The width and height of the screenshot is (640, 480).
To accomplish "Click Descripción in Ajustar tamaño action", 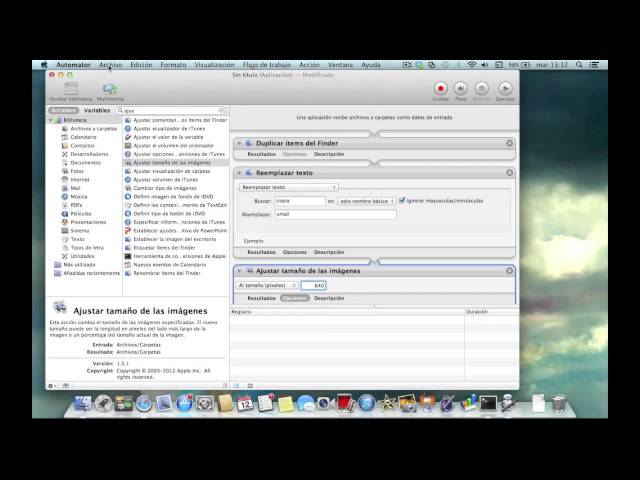I will pyautogui.click(x=329, y=298).
